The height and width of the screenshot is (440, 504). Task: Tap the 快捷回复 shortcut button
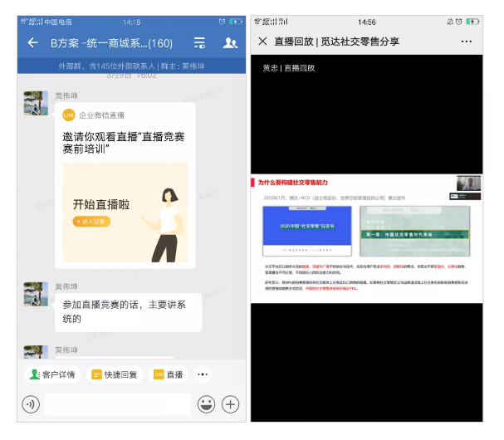point(115,374)
